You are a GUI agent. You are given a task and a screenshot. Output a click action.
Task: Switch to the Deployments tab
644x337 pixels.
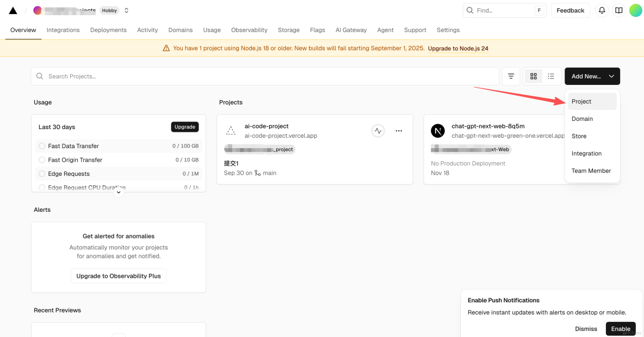[108, 30]
